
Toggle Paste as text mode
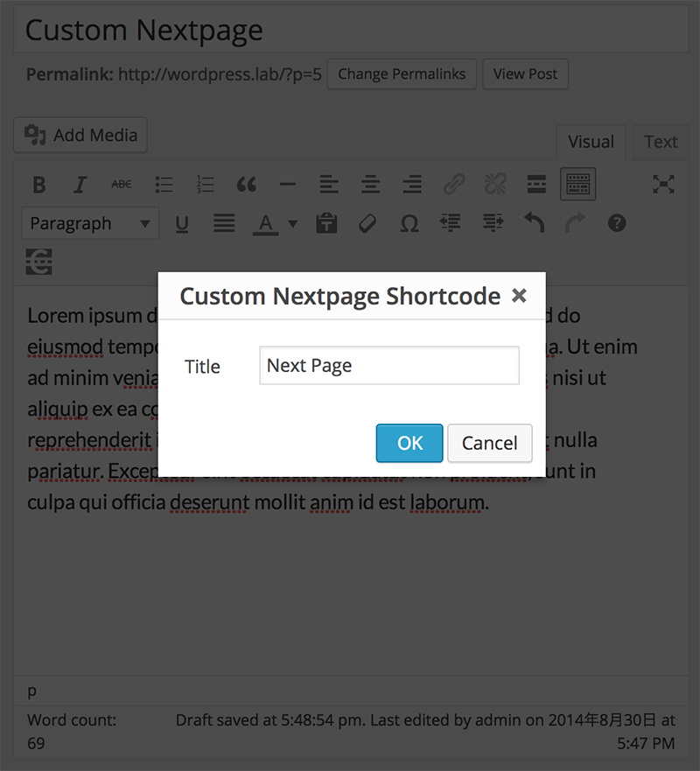pos(327,224)
